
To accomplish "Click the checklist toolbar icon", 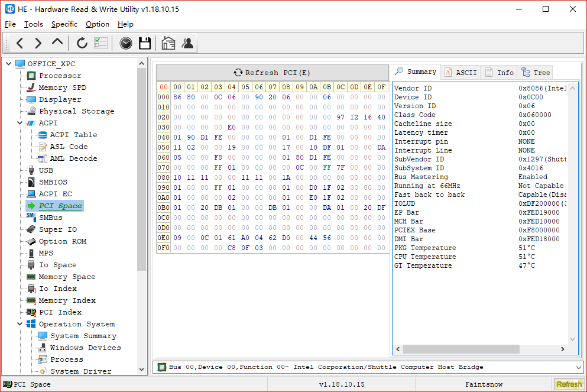I will pos(101,43).
